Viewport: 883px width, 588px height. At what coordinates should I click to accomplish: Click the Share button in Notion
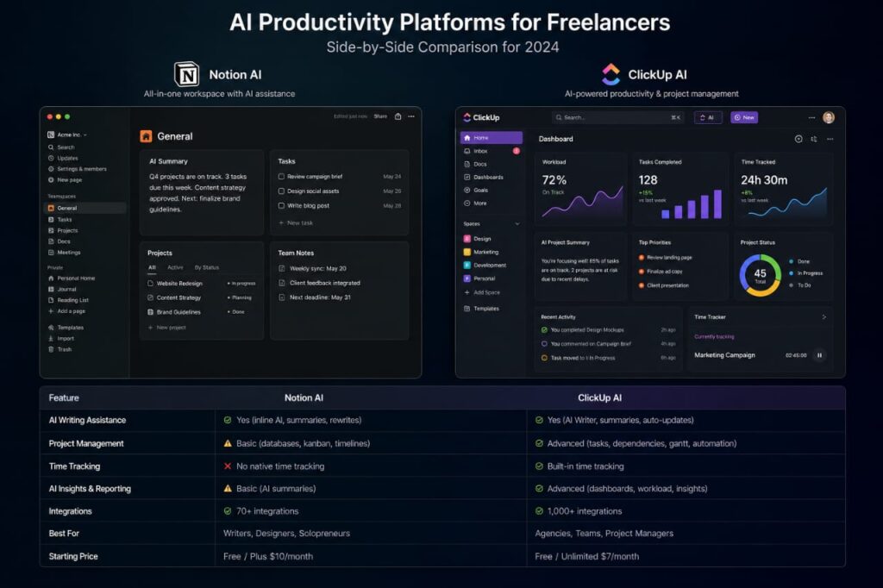click(380, 116)
